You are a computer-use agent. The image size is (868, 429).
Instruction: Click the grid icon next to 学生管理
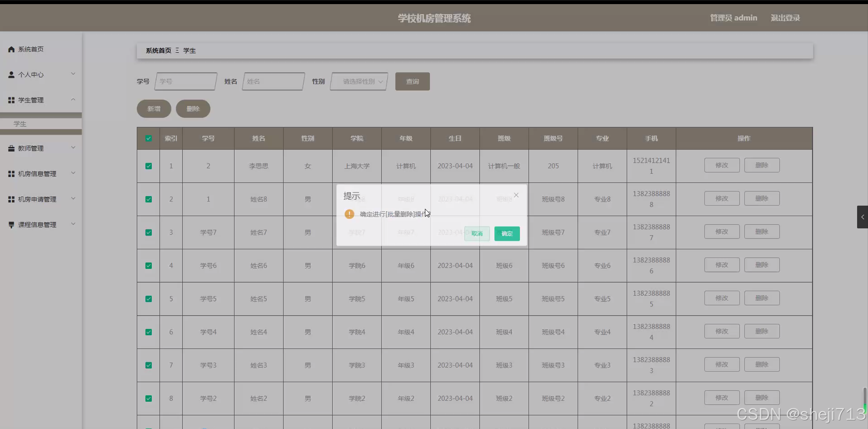[11, 100]
